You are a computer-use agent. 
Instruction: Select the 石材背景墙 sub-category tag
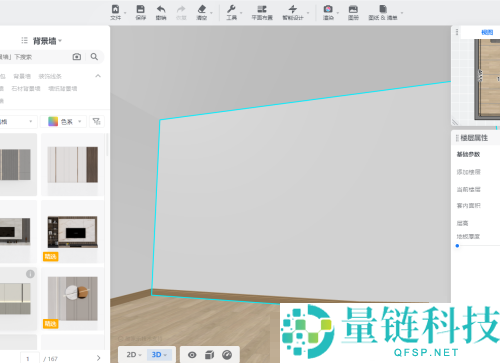(x=26, y=88)
